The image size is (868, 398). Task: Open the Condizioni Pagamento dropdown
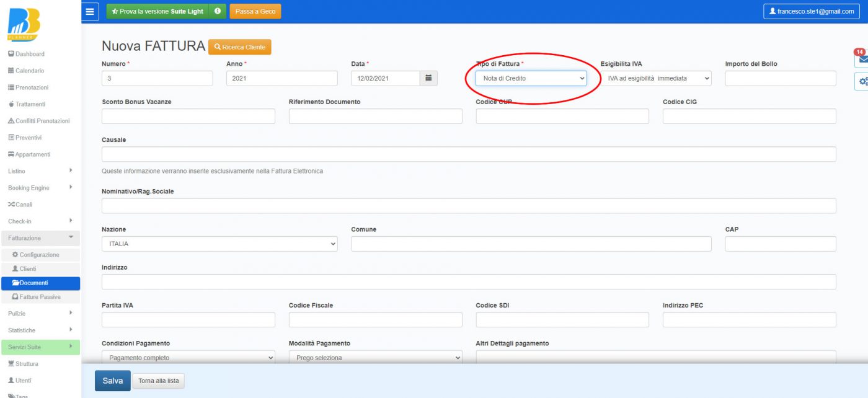tap(188, 357)
